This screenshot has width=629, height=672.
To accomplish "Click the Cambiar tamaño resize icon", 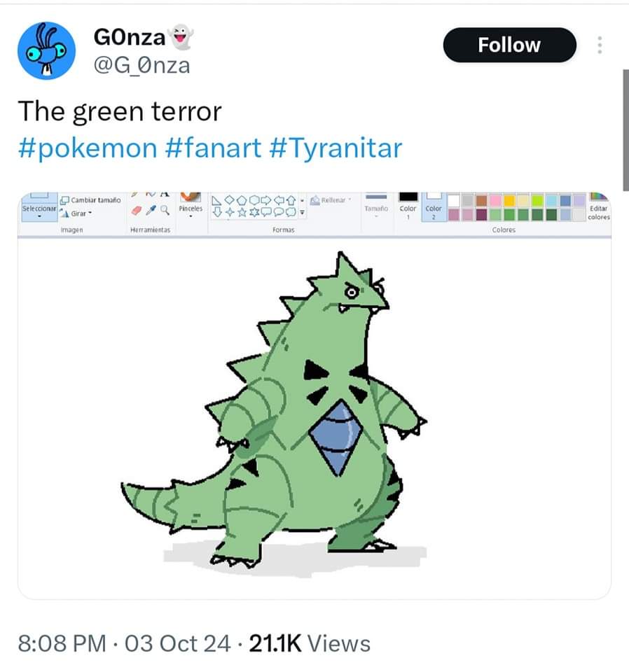I will click(65, 200).
